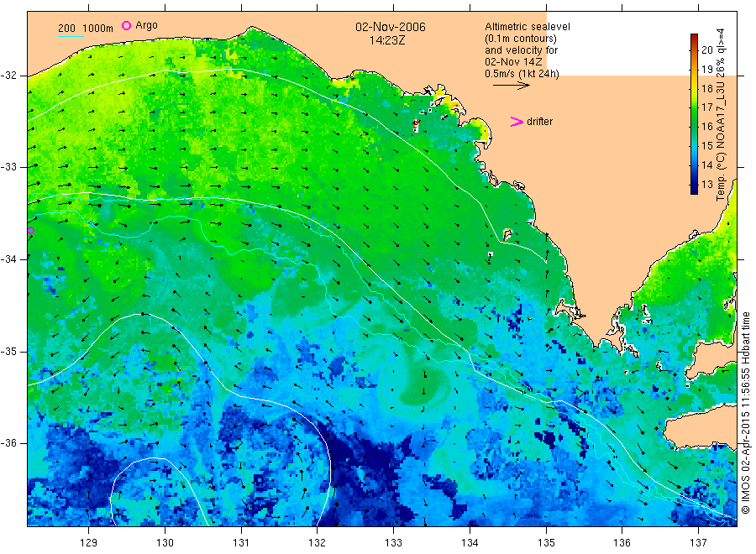756x554 pixels.
Task: Click the temperature color bar
Action: 694,114
